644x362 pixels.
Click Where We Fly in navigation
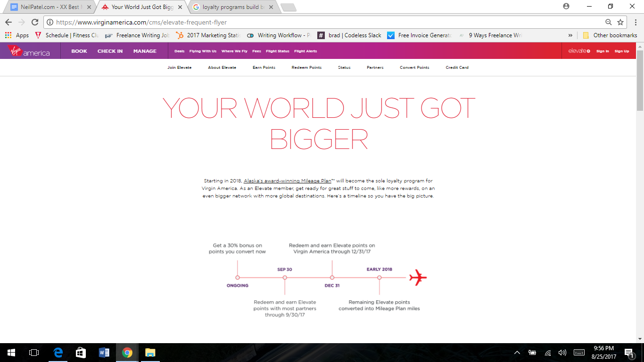234,51
